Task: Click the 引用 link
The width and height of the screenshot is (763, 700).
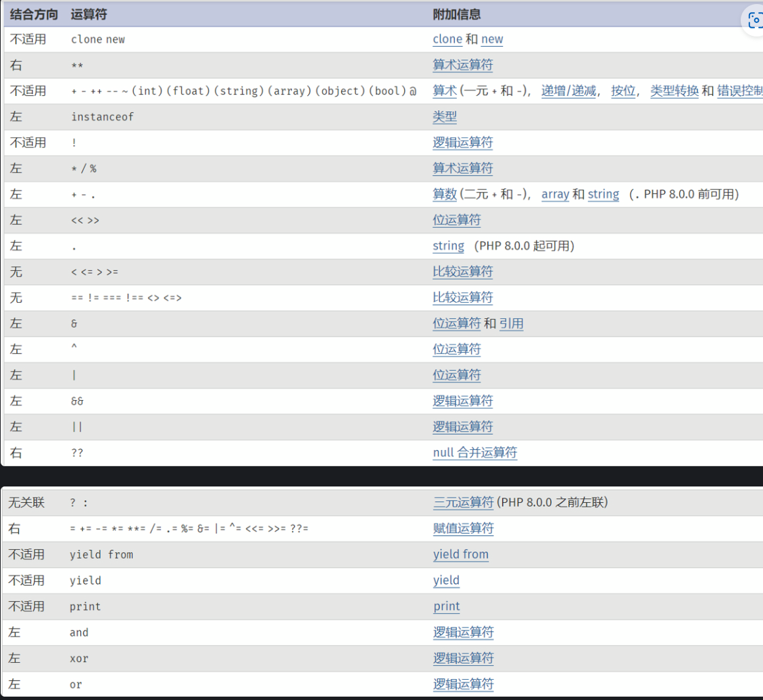Action: pyautogui.click(x=511, y=324)
